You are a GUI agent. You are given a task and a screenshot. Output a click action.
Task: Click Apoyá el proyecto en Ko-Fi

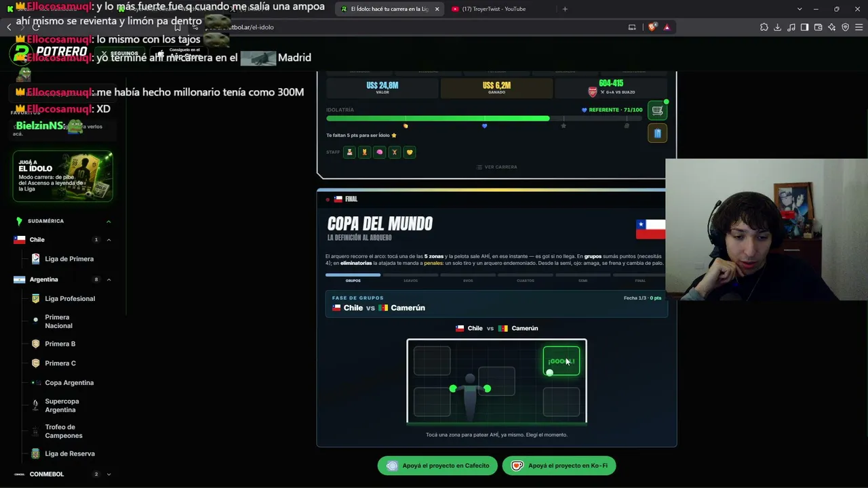point(559,466)
